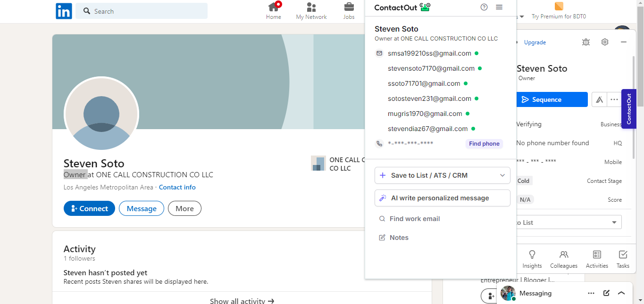Focus the LinkedIn Search field

coord(142,11)
